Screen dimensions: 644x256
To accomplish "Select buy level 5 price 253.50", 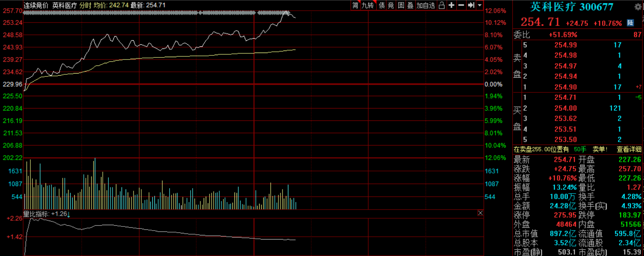I will [565, 140].
